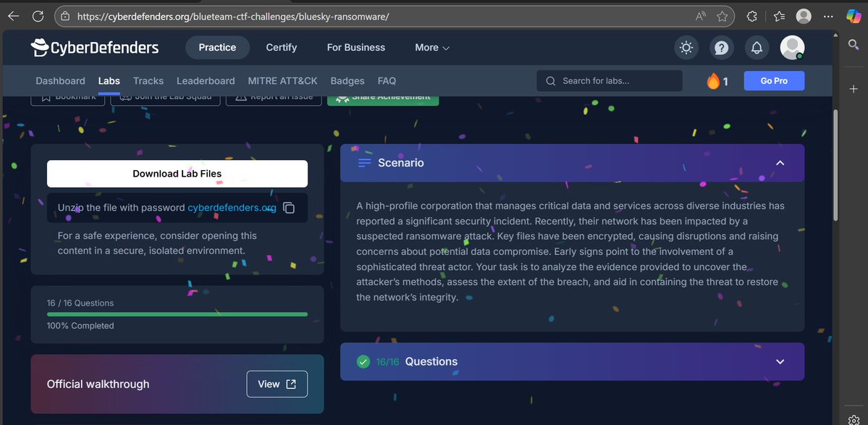Copy the zip password with the copy icon
868x425 pixels.
click(288, 208)
